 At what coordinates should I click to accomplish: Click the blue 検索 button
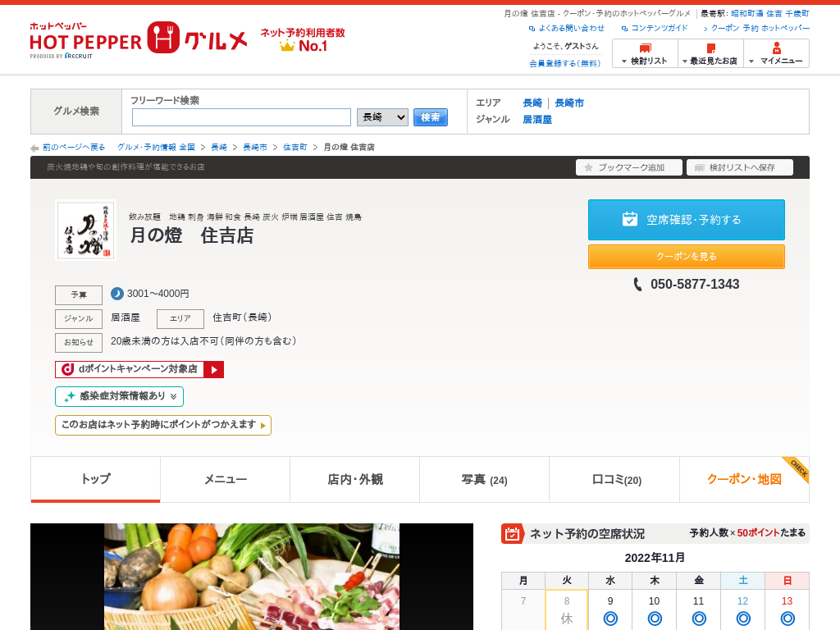[x=430, y=117]
